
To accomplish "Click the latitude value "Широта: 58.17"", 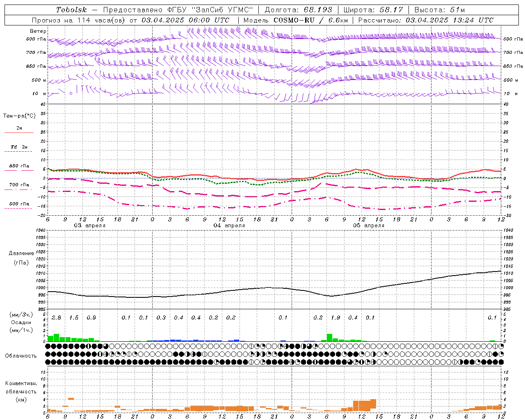I will 373,10.
